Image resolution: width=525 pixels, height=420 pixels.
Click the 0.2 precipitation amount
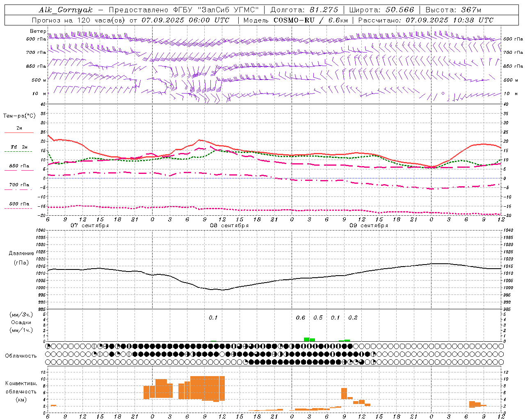(x=353, y=317)
